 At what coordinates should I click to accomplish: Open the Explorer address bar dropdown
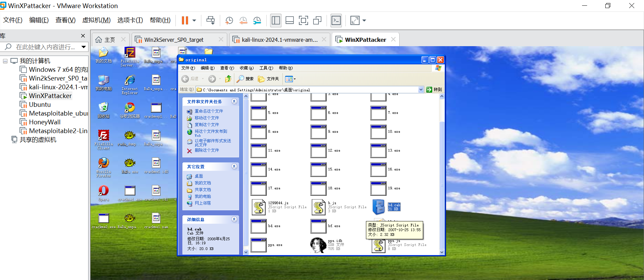point(421,90)
